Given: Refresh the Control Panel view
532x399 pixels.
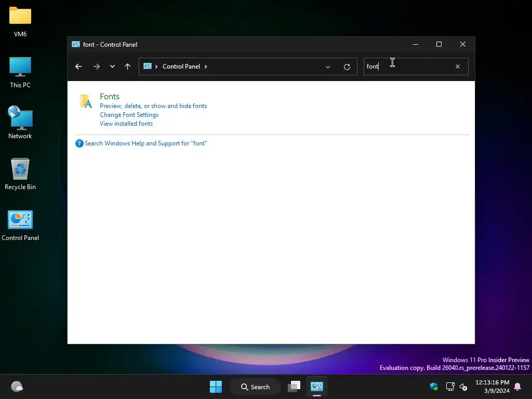Looking at the screenshot, I should click(347, 67).
